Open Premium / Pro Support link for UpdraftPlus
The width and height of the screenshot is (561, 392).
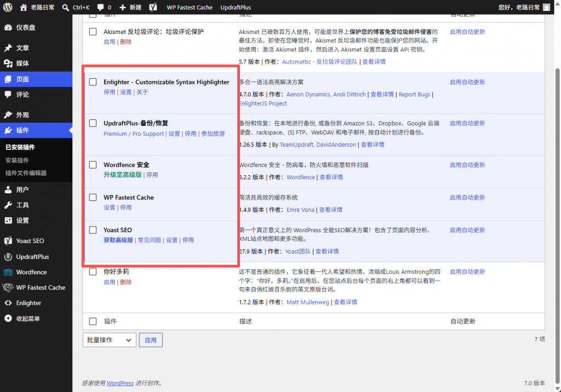click(134, 134)
